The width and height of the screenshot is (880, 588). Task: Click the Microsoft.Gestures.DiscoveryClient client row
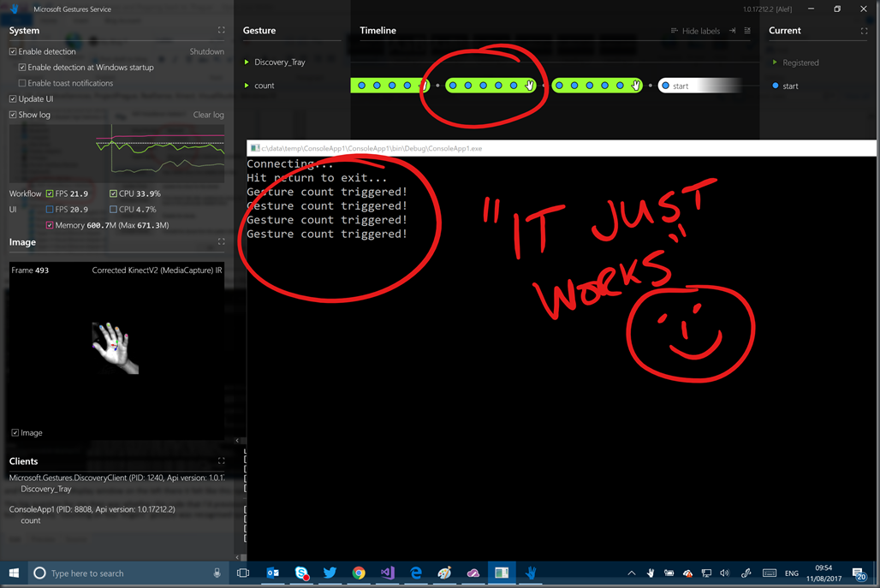click(116, 478)
